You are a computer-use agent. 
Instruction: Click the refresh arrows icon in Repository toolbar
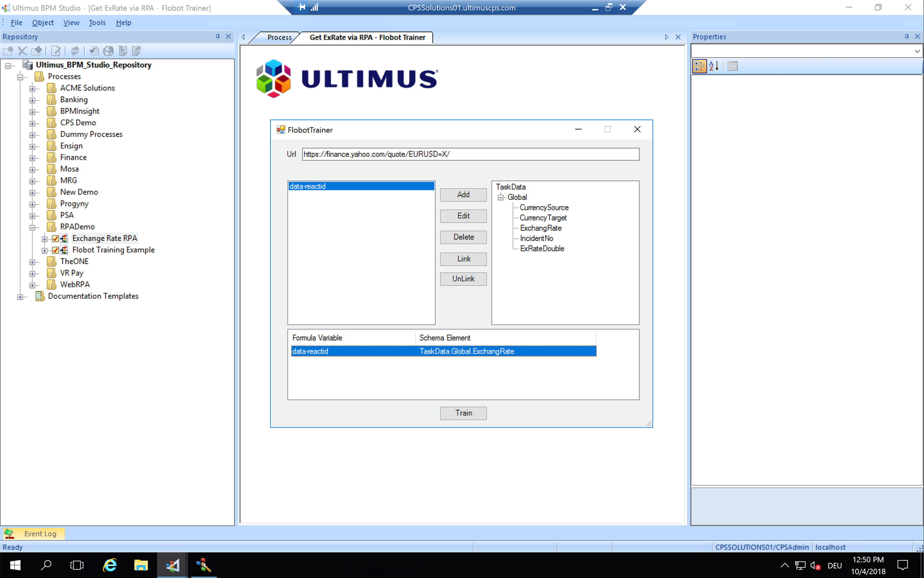point(75,51)
